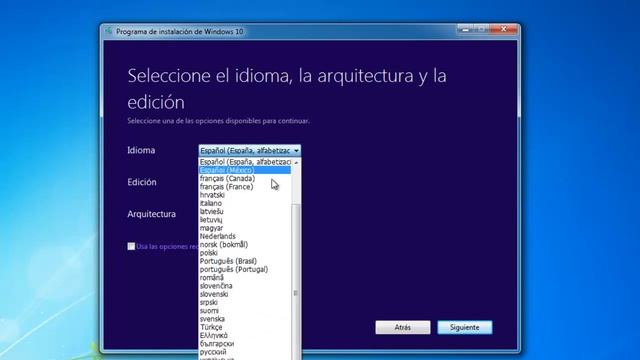640x360 pixels.
Task: Select Português (Brasil) option
Action: tap(245, 261)
